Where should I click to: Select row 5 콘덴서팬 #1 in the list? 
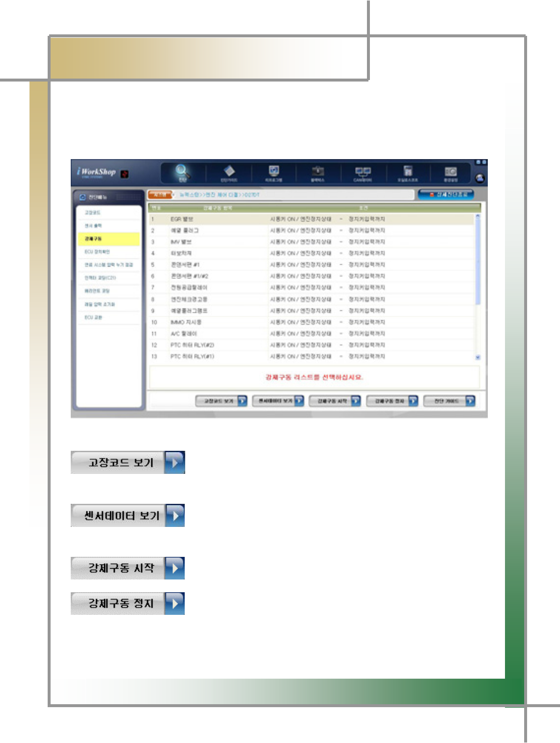[x=311, y=265]
